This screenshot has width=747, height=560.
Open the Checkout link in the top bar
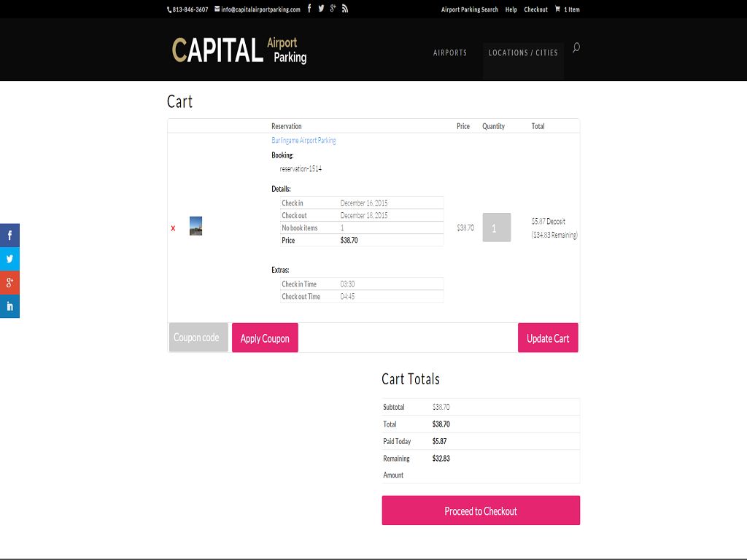[x=535, y=9]
